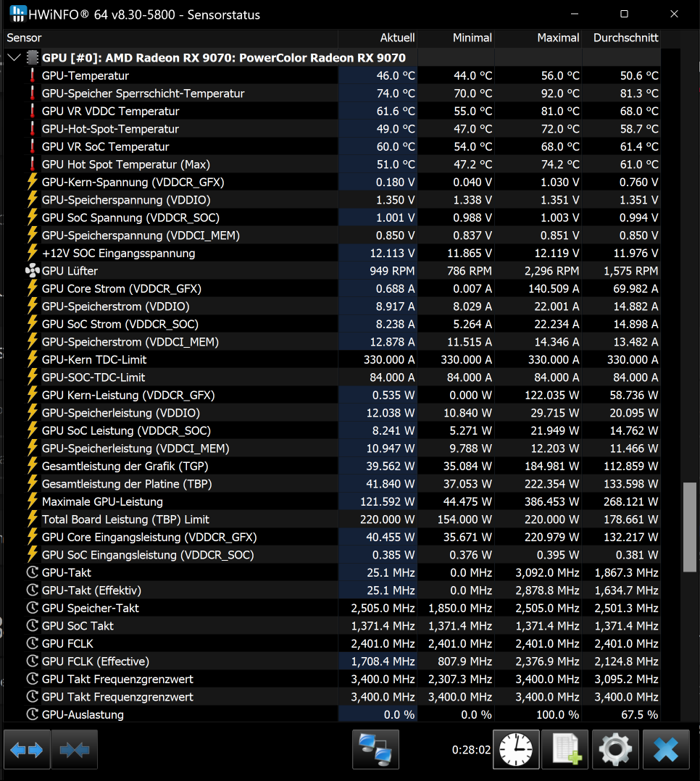Reset the elapsed time clock button
This screenshot has height=781, width=700.
pyautogui.click(x=516, y=749)
